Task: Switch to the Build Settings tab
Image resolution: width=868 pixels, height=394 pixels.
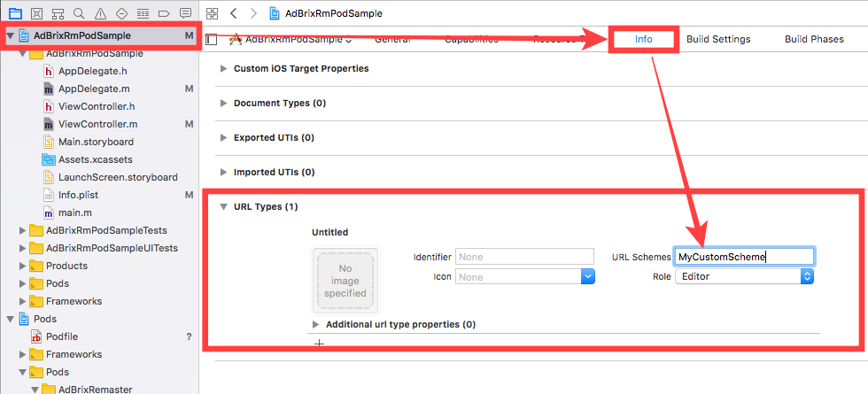Action: [718, 39]
